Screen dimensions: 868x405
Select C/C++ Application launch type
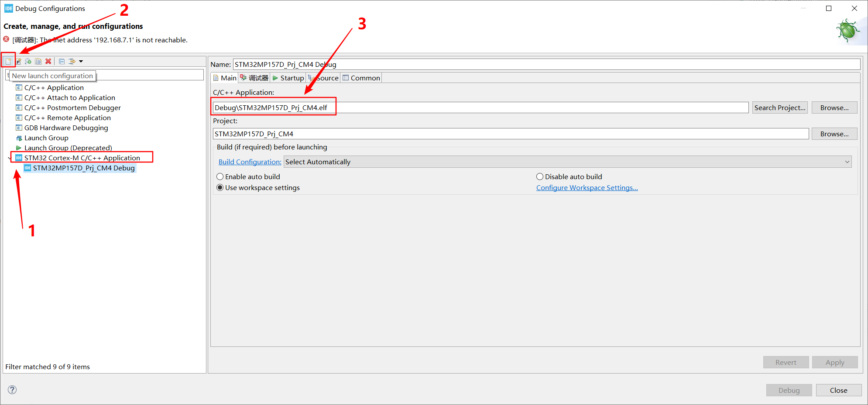click(x=54, y=87)
